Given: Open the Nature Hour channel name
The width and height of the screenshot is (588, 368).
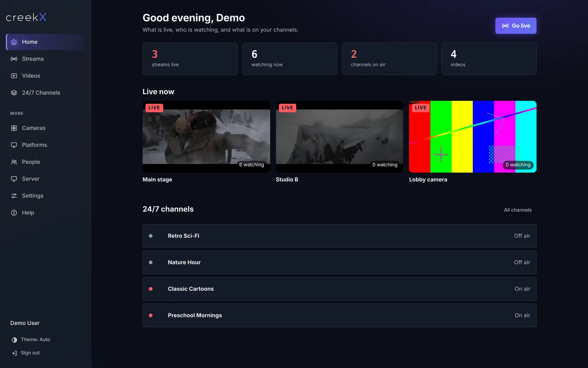Looking at the screenshot, I should (184, 262).
